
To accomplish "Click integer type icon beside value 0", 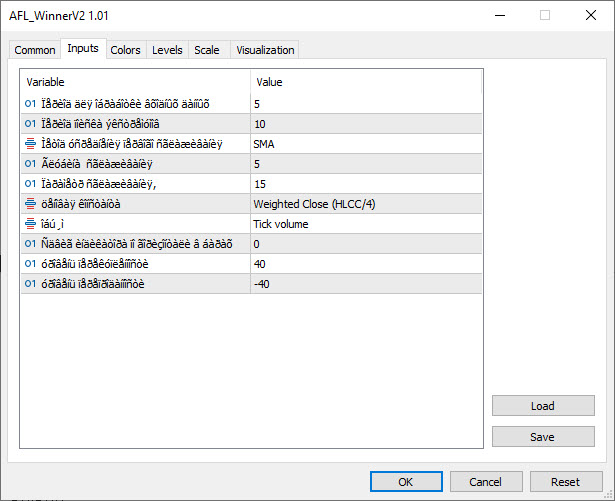I will (30, 244).
